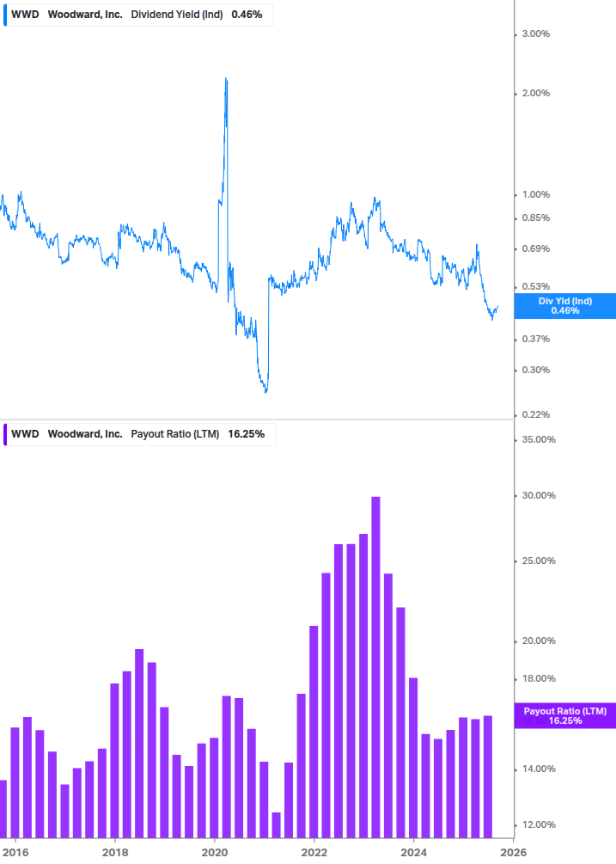Click the 30.00% payout axis label
This screenshot has width=616, height=864.
click(539, 495)
